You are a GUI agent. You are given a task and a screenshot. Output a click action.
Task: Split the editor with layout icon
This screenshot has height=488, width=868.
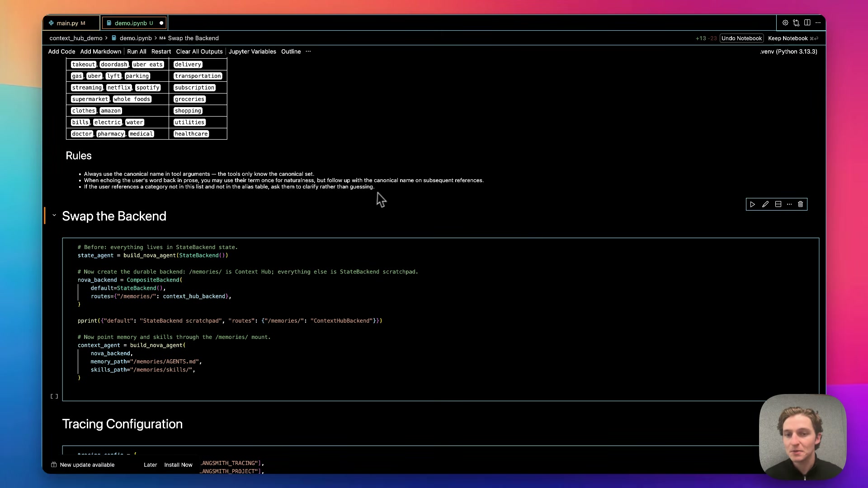(x=807, y=23)
